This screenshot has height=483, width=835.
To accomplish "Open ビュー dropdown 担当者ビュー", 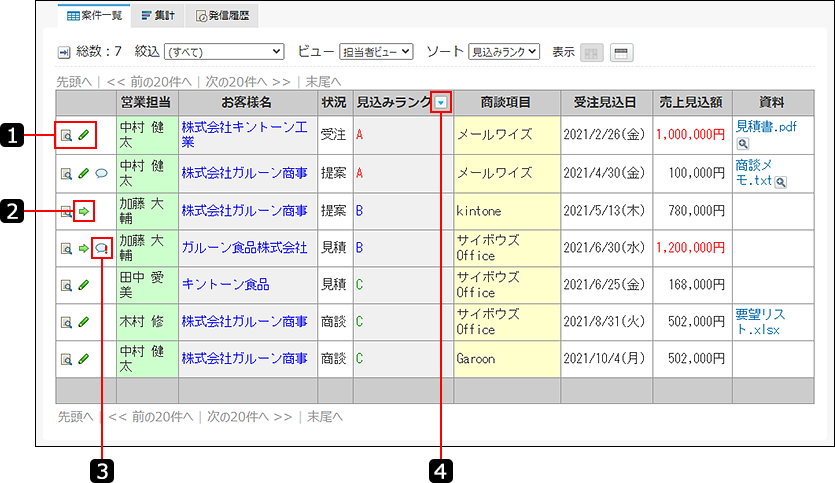I will point(376,52).
